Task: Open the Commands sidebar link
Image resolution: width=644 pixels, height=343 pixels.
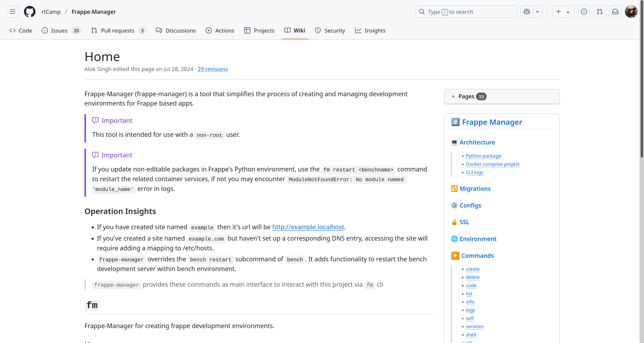Action: (478, 256)
